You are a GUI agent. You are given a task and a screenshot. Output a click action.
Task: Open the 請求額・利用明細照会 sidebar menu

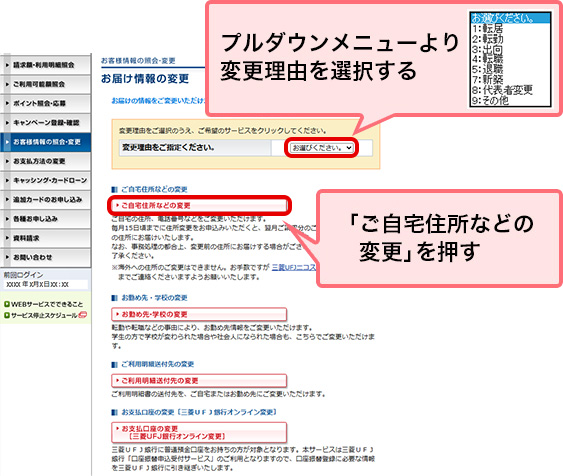tap(45, 65)
